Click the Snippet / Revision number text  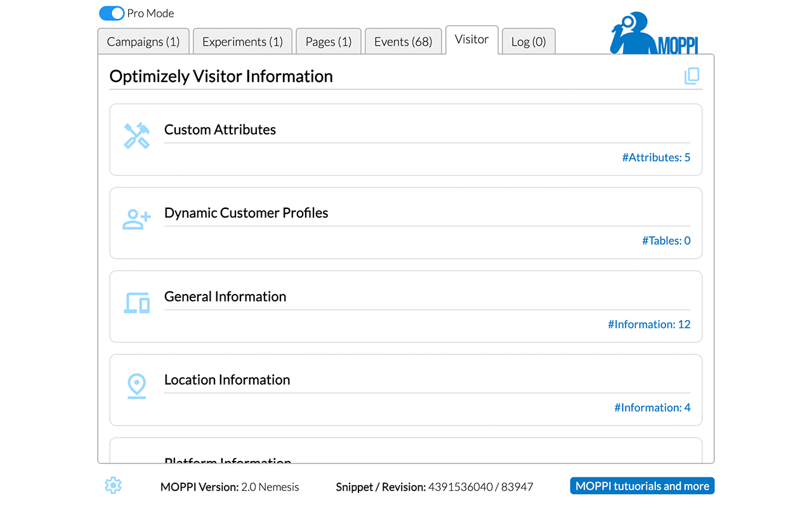coord(435,487)
